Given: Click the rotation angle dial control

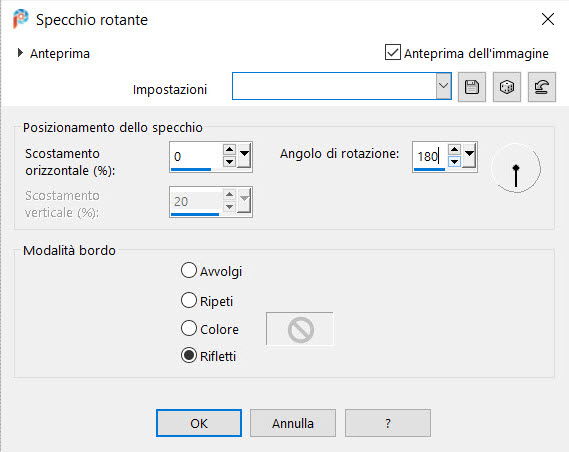Looking at the screenshot, I should tap(516, 168).
